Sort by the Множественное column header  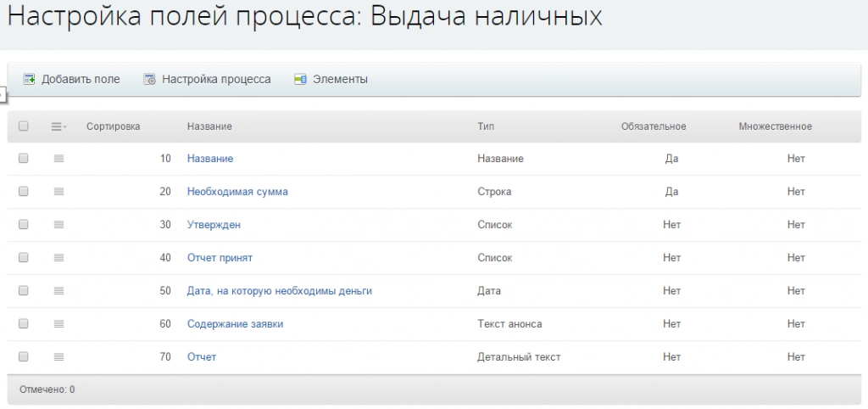775,126
